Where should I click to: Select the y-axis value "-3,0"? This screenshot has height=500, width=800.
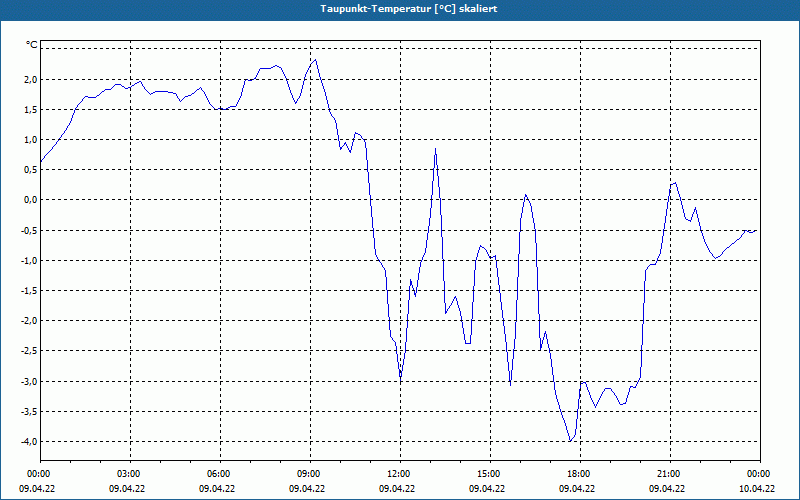pyautogui.click(x=30, y=381)
